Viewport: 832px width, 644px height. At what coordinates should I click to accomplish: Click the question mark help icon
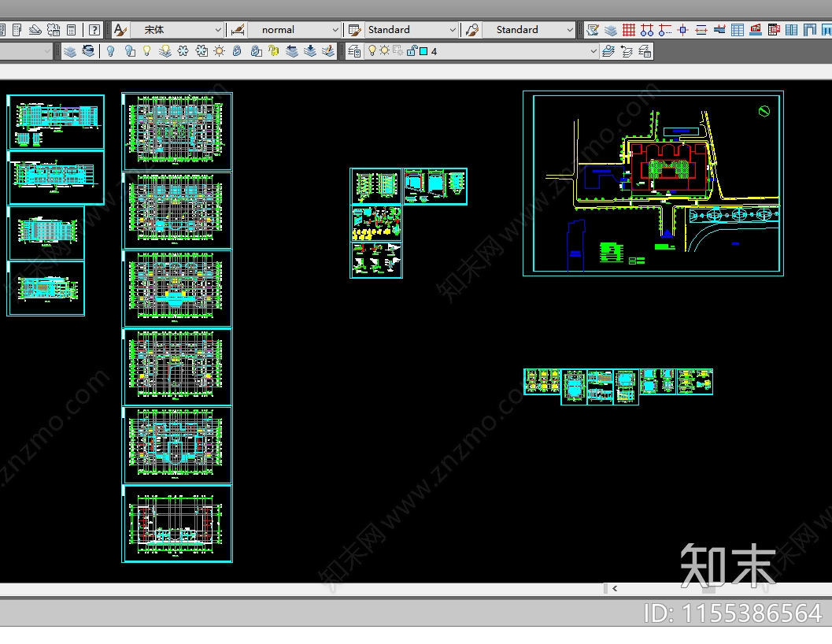(94, 30)
